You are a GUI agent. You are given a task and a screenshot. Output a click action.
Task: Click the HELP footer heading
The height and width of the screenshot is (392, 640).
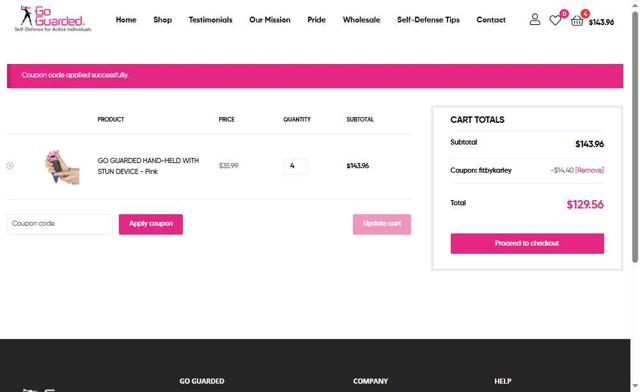tap(502, 381)
